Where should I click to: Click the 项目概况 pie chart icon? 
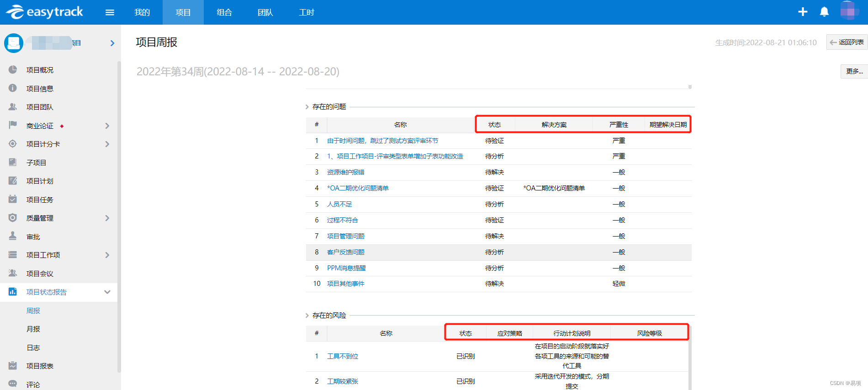(x=13, y=69)
